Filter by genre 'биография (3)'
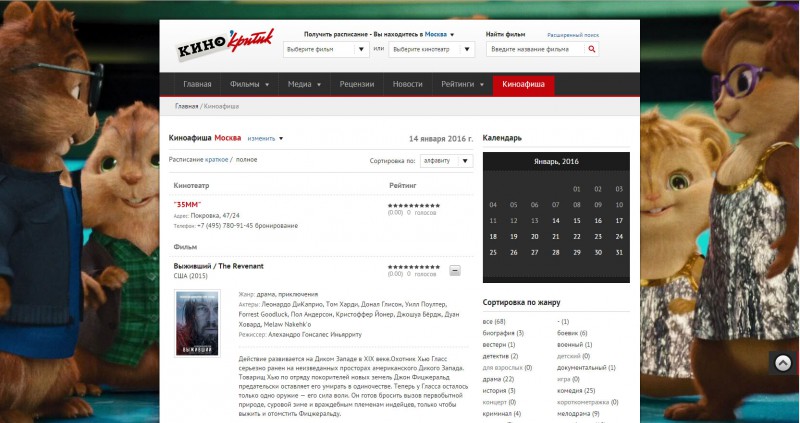The width and height of the screenshot is (800, 423). click(x=503, y=333)
